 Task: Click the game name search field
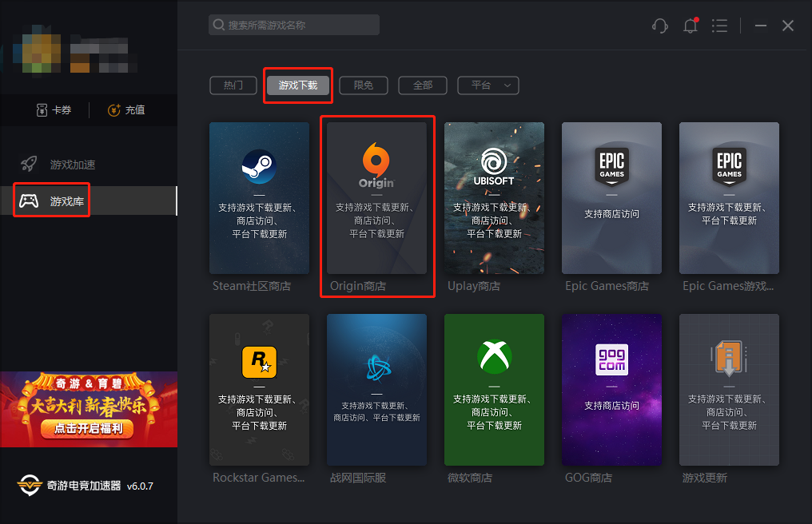pos(294,26)
